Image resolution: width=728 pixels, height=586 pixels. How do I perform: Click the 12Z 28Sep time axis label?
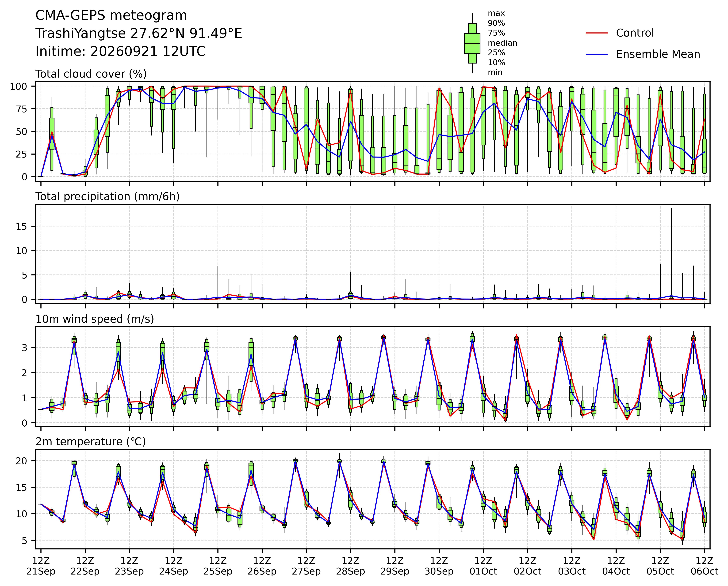tap(350, 566)
